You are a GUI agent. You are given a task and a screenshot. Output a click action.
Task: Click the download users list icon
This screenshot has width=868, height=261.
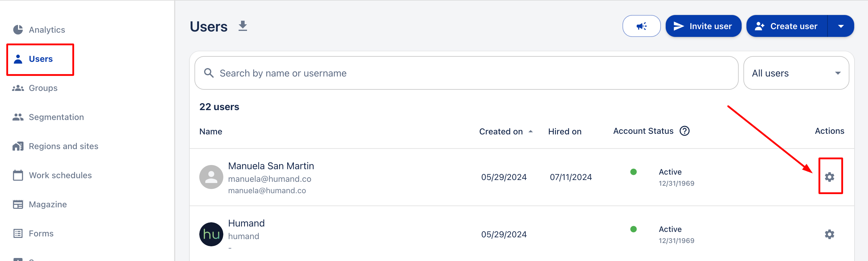point(243,26)
